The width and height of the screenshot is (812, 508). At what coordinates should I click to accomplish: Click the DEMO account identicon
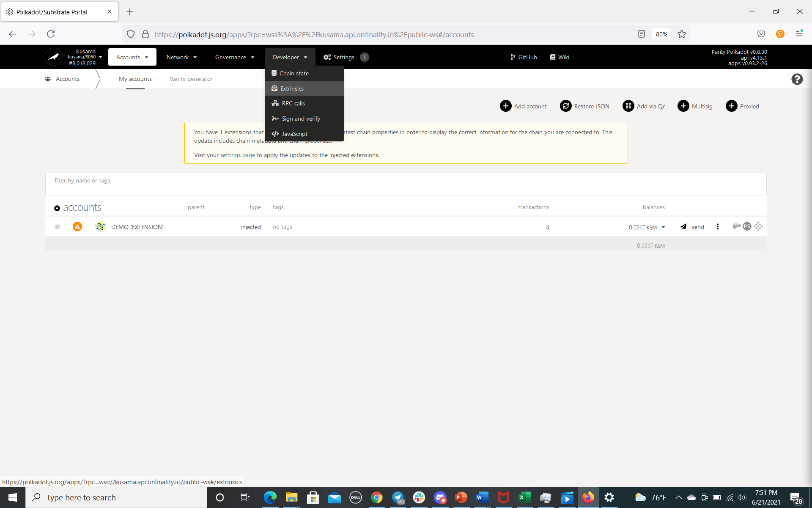point(101,227)
